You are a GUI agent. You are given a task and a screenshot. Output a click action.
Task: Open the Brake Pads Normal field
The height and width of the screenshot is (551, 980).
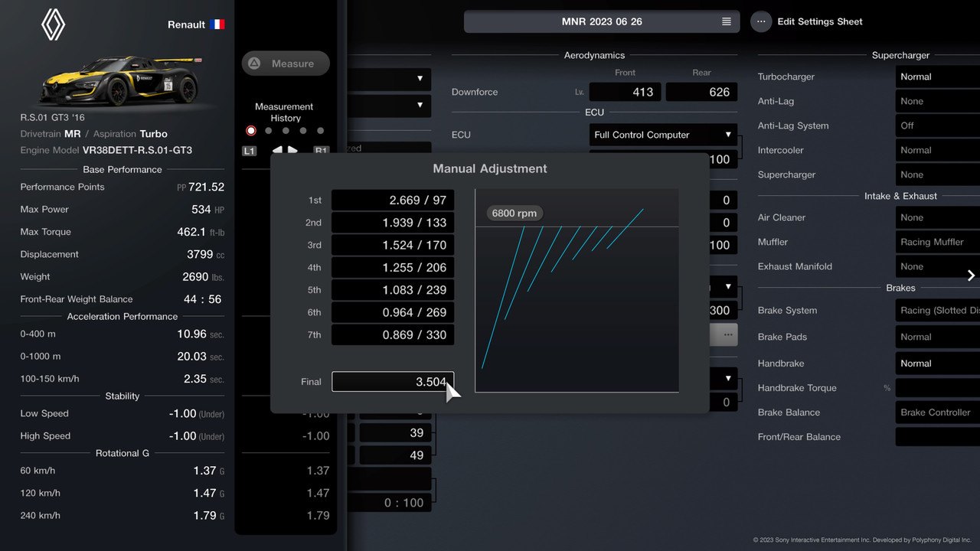938,337
